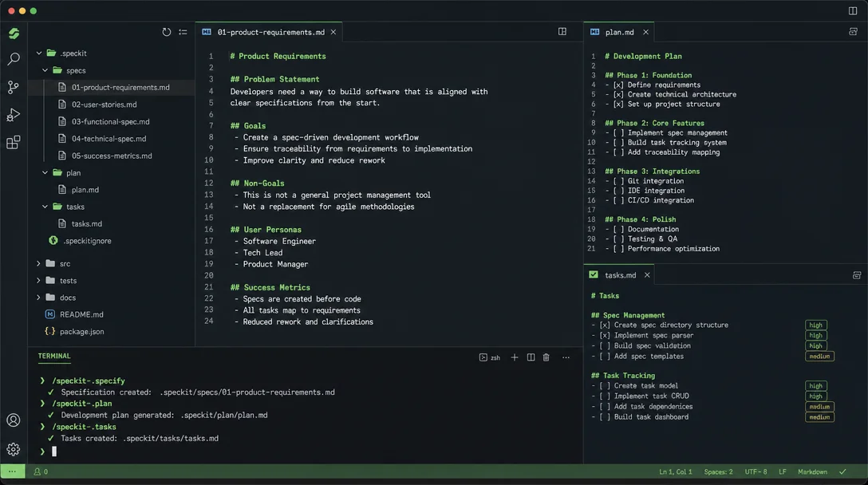Close the tasks.md tab
Image resolution: width=868 pixels, height=485 pixels.
point(646,275)
